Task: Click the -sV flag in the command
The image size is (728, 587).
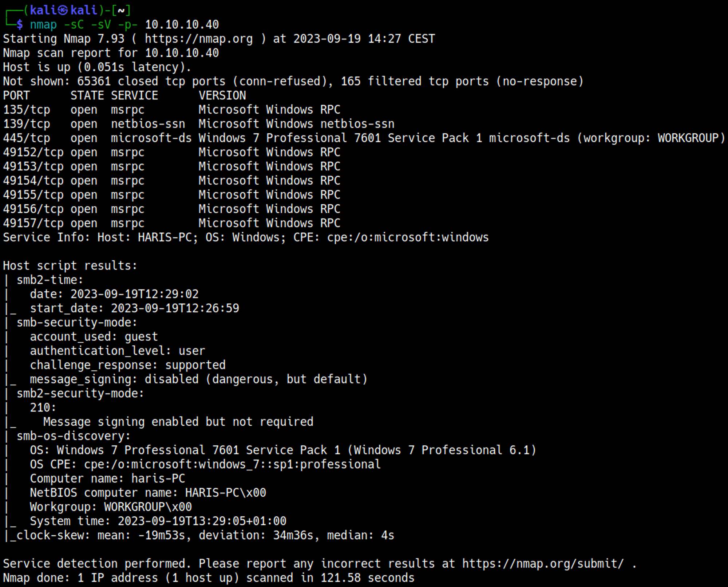Action: (x=101, y=25)
